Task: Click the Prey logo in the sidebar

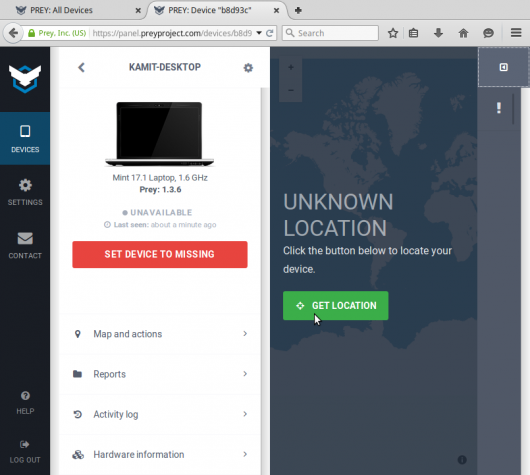Action: [x=25, y=79]
